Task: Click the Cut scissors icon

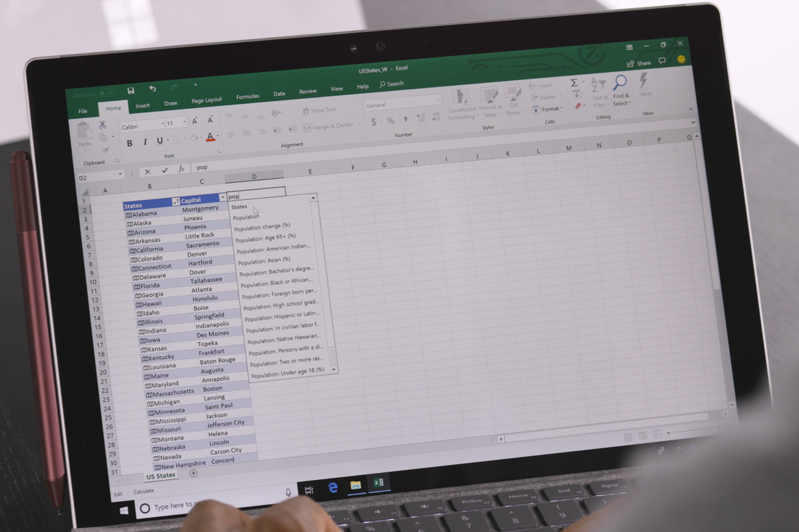Action: [102, 124]
